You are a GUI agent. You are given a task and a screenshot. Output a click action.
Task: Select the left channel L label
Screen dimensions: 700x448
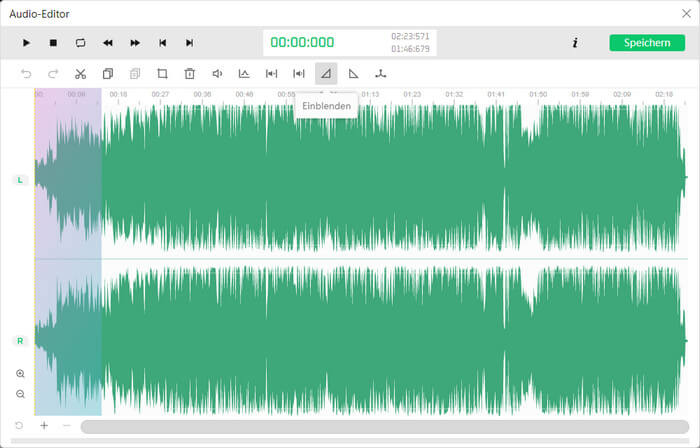point(20,180)
